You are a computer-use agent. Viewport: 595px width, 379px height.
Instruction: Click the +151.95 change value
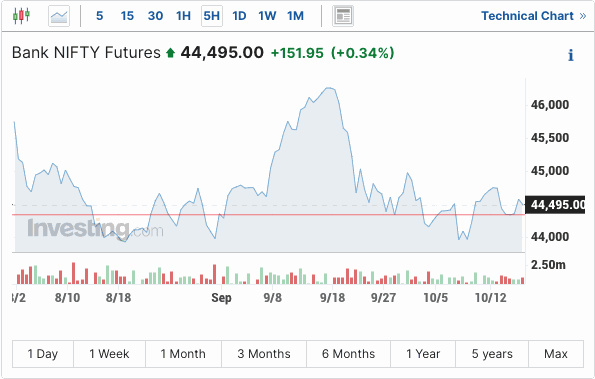pos(297,53)
